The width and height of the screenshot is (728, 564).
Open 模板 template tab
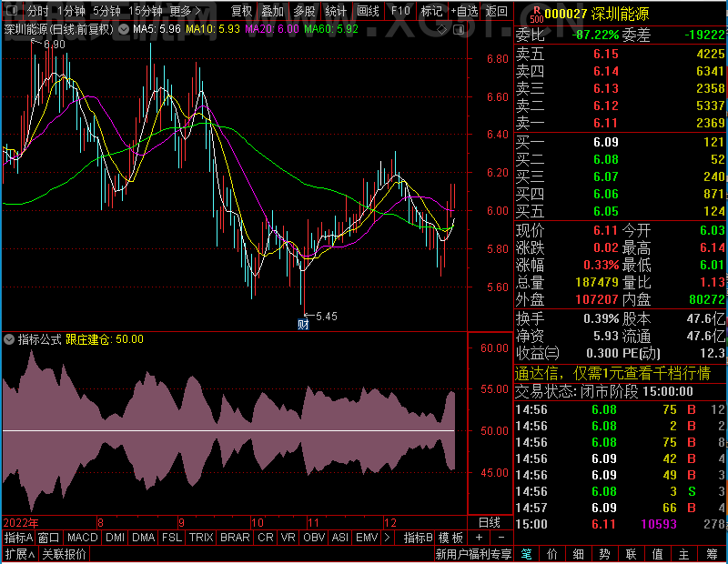[450, 538]
